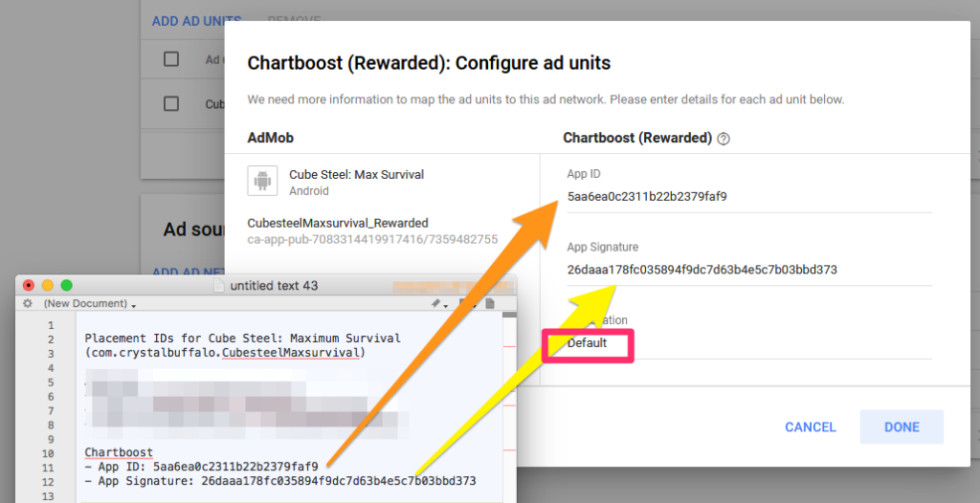Click the green zoom button of text editor
980x503 pixels.
(x=67, y=286)
